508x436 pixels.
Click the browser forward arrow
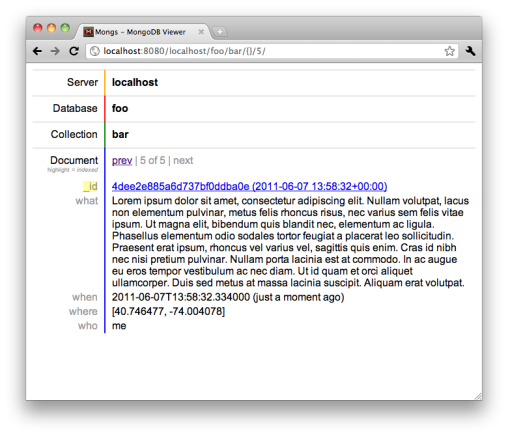point(55,51)
